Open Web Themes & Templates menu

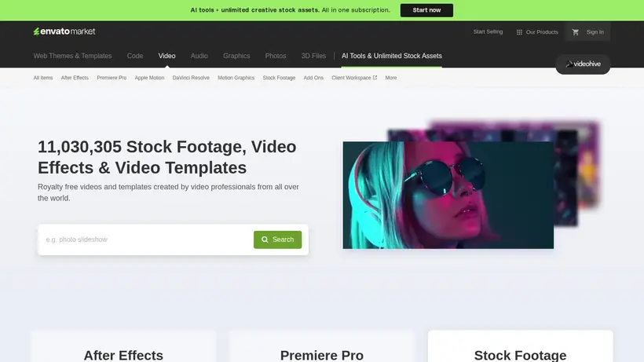pos(73,56)
